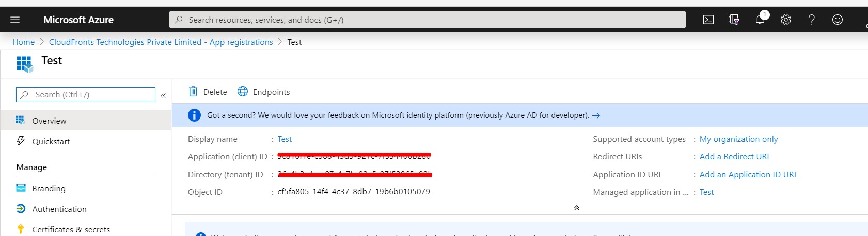This screenshot has width=868, height=236.
Task: Open the portal hamburger menu
Action: pyautogui.click(x=15, y=20)
